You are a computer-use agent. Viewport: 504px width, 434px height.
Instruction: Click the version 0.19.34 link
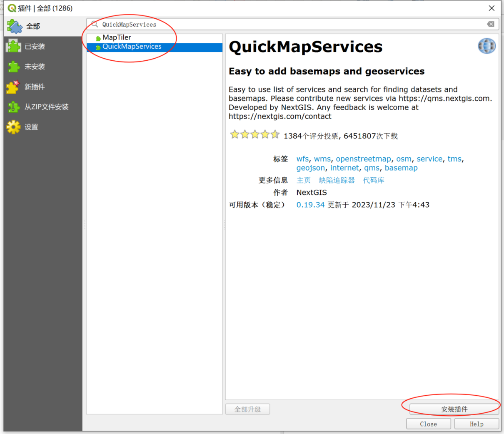310,205
